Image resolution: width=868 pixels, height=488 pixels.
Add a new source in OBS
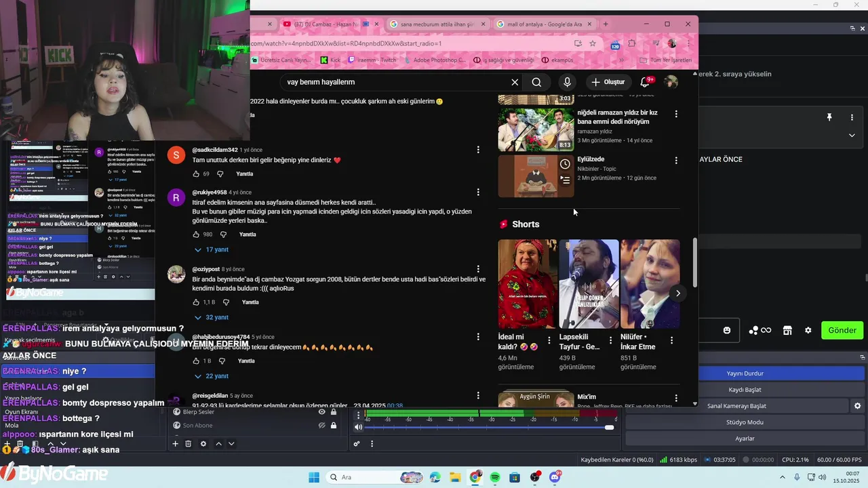(175, 444)
